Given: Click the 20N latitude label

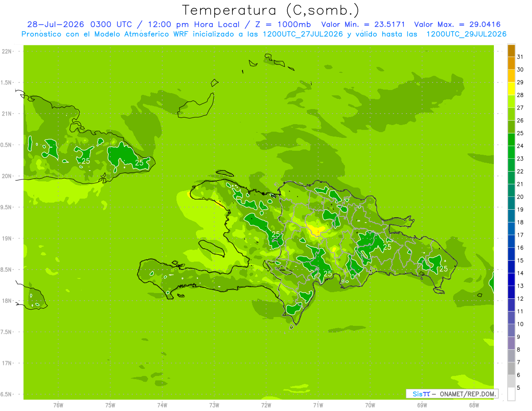Looking at the screenshot, I should (x=7, y=176).
